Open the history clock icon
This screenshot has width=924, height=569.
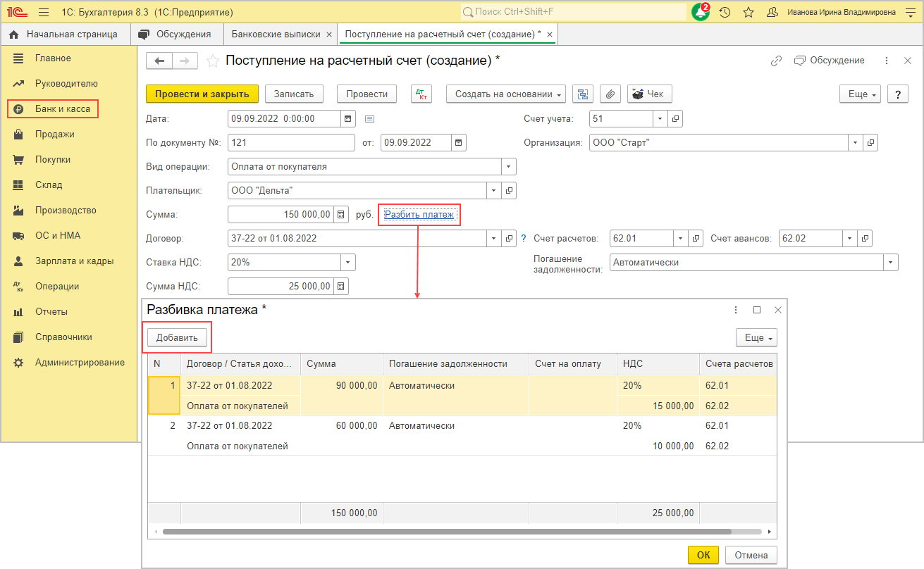pos(725,12)
